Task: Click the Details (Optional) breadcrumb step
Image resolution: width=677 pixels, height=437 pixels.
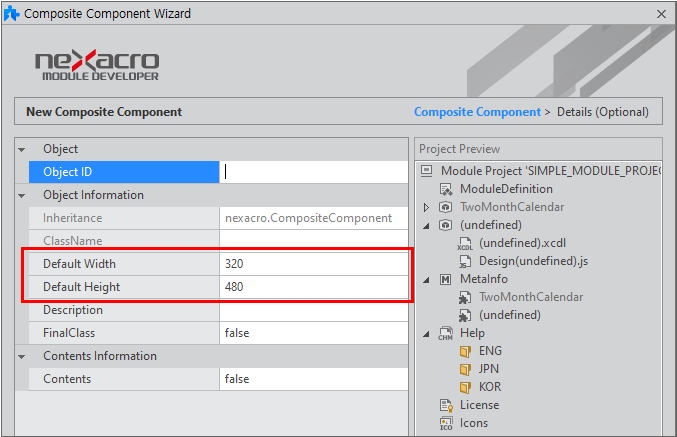Action: (x=602, y=112)
